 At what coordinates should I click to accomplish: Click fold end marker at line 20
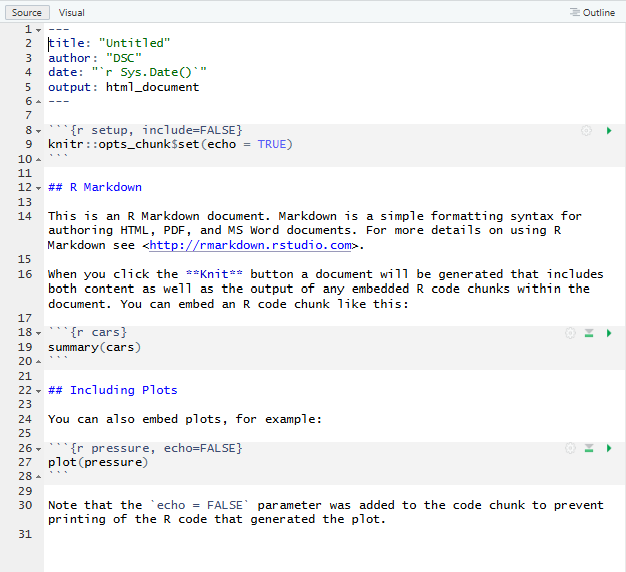pos(38,362)
